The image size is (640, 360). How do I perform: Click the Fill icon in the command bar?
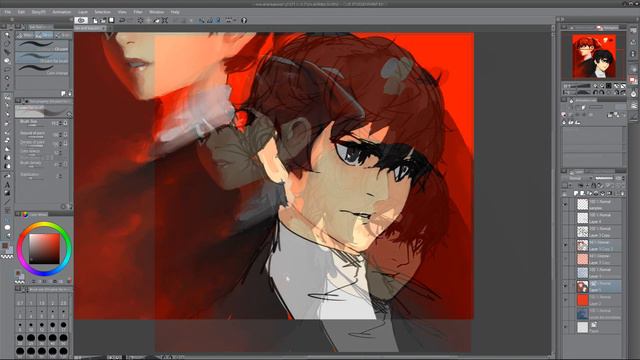(156, 20)
